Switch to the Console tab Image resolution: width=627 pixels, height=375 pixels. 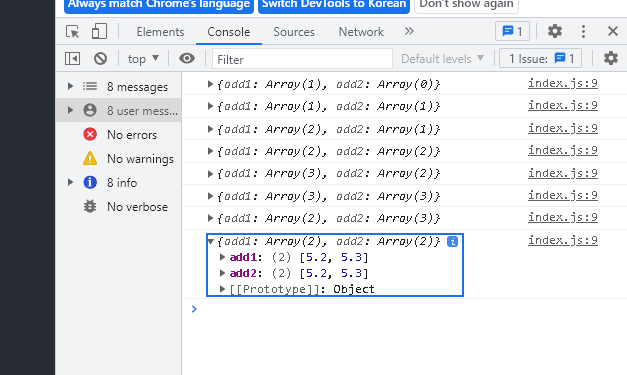coord(229,32)
